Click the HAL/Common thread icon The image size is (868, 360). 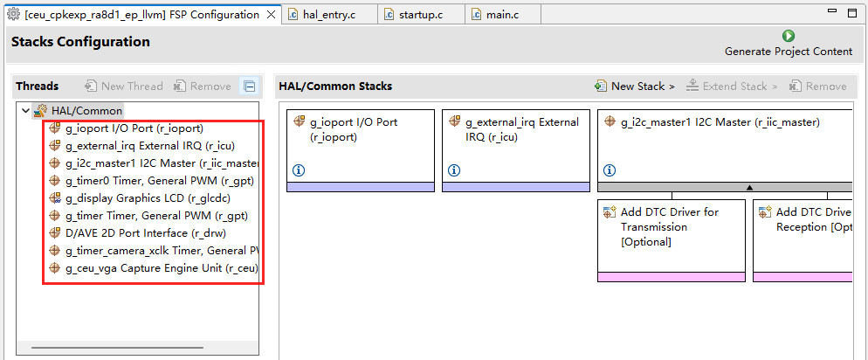click(x=40, y=110)
